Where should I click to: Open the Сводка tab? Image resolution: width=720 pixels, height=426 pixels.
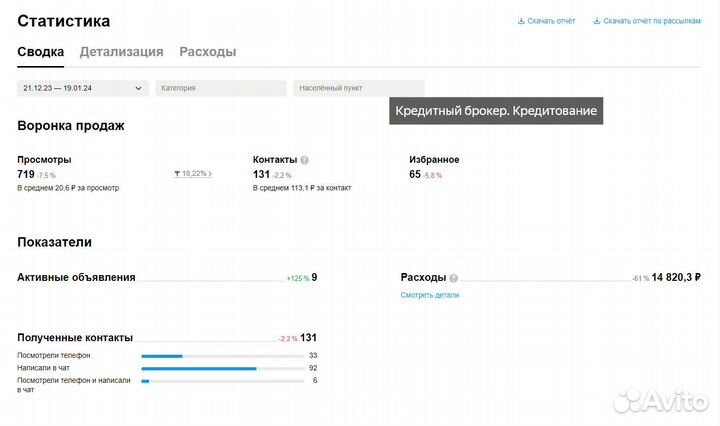click(x=40, y=52)
